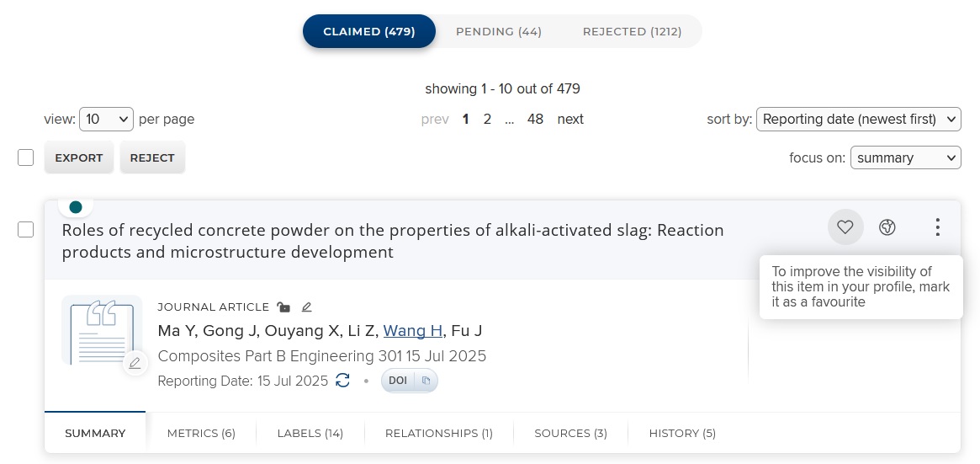
Task: Expand the sort by Reporting date dropdown
Action: pyautogui.click(x=858, y=119)
